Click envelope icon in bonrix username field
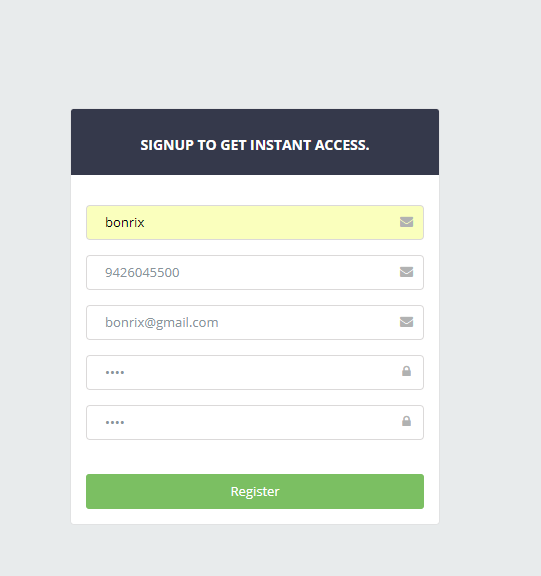Screen dimensions: 541x576 coord(406,222)
